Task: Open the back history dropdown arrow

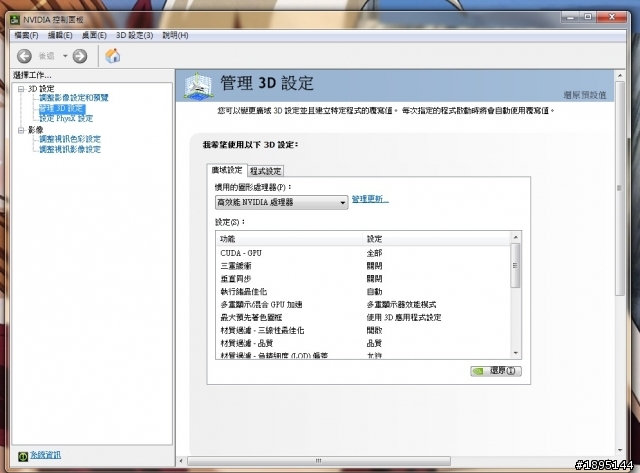Action: coord(65,56)
